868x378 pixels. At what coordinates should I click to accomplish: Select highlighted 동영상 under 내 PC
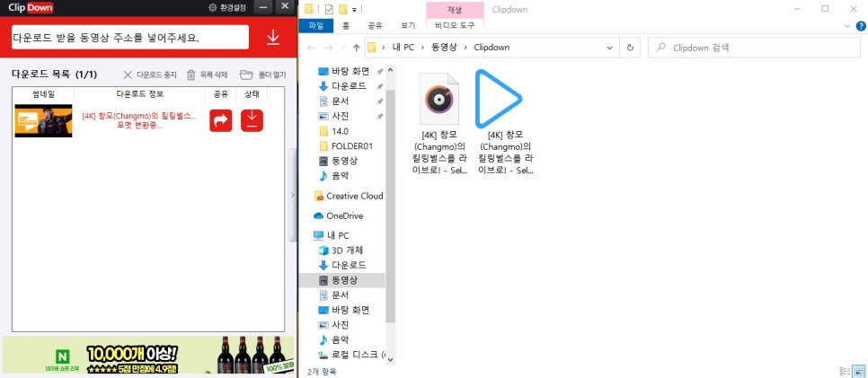pos(341,280)
